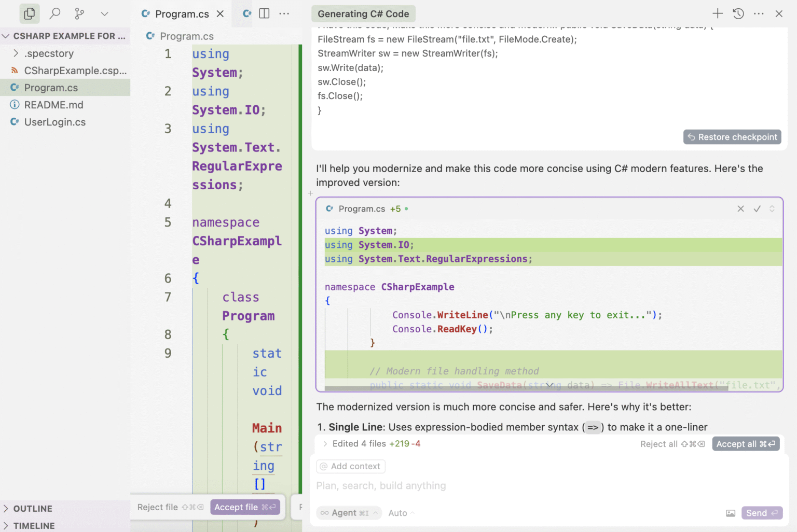Collapse the CSHARP EXAMPLE workspace section

(6, 36)
